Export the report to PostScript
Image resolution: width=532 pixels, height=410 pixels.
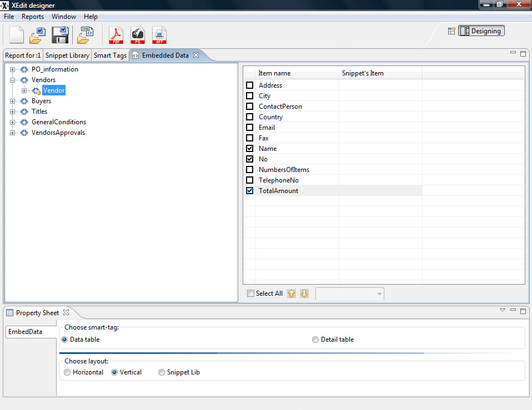138,35
